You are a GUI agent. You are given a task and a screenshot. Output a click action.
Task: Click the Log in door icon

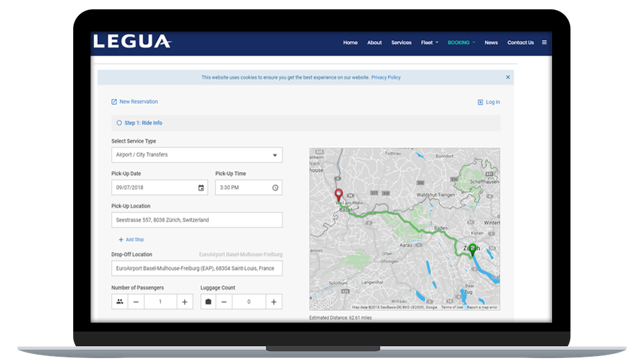pos(480,102)
